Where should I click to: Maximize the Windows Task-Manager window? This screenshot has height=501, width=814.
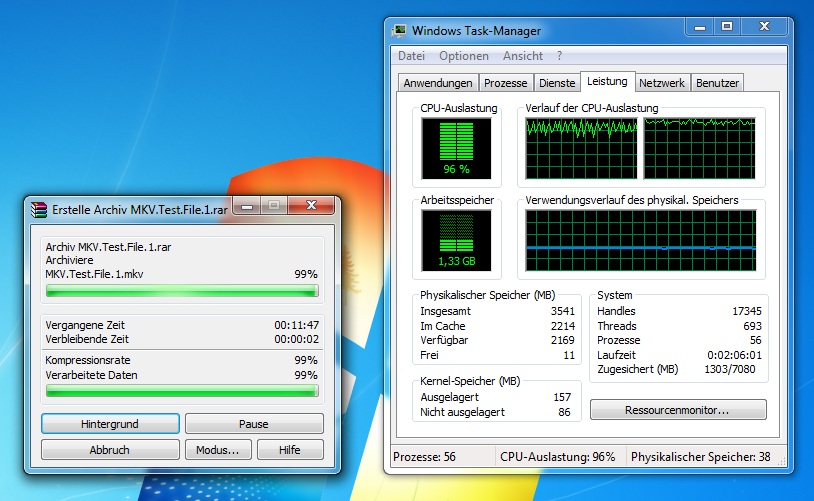pyautogui.click(x=727, y=27)
